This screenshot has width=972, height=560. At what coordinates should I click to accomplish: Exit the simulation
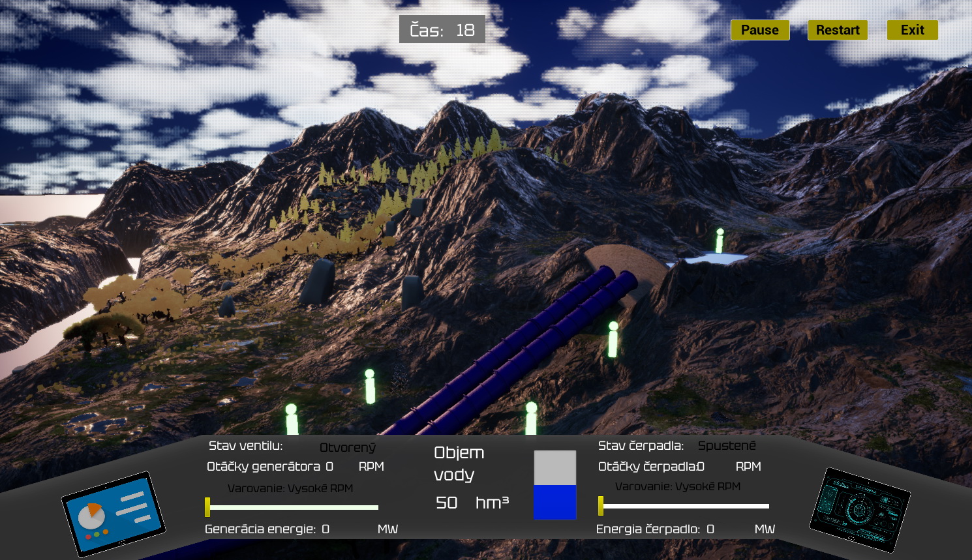[x=912, y=30]
